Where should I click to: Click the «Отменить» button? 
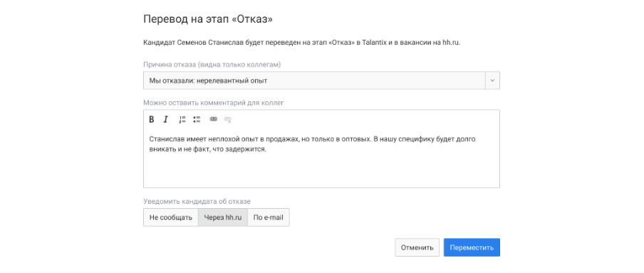point(417,247)
